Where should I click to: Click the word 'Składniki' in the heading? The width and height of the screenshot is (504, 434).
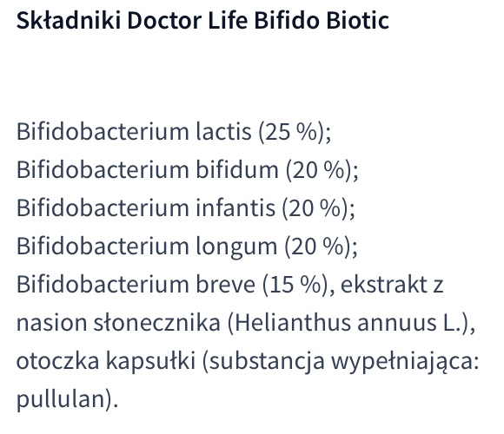point(69,21)
